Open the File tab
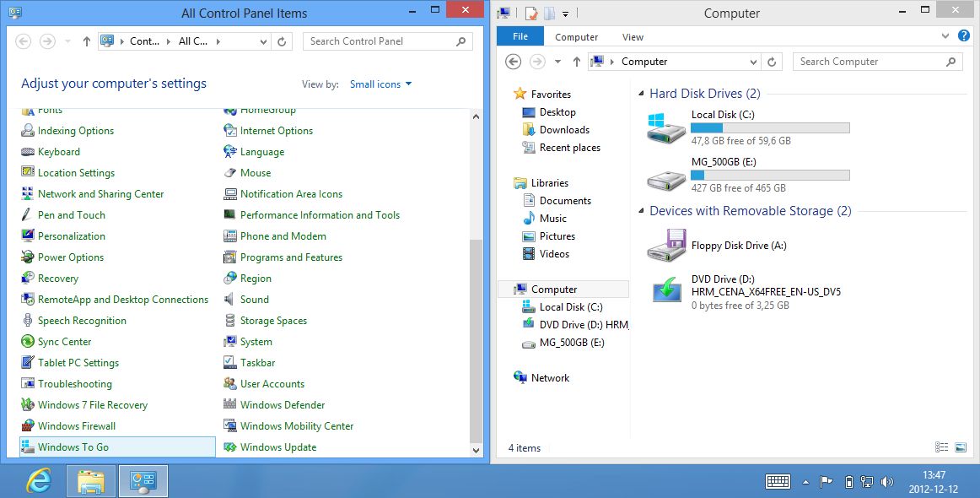Image resolution: width=980 pixels, height=498 pixels. pos(520,37)
